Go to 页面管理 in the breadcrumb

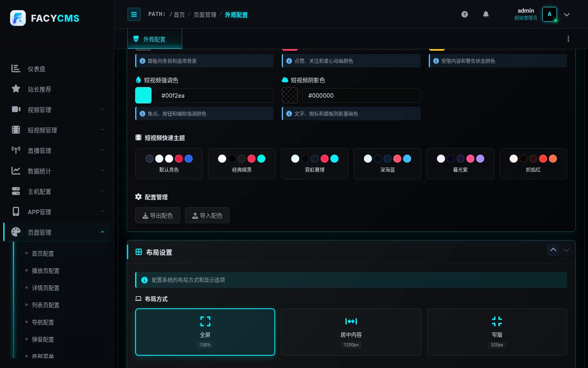click(x=205, y=15)
